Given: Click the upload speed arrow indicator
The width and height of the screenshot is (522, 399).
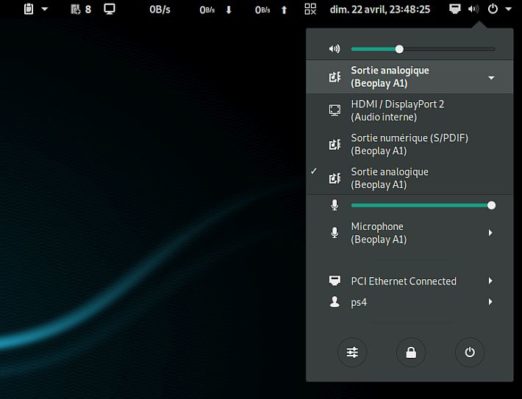Looking at the screenshot, I should (x=284, y=10).
